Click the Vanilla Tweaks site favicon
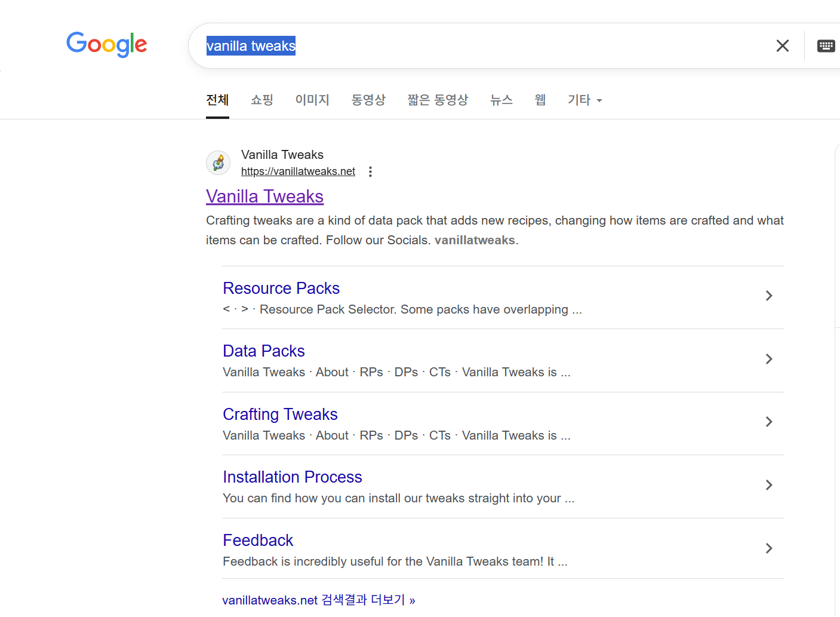This screenshot has height=617, width=840. (x=219, y=162)
